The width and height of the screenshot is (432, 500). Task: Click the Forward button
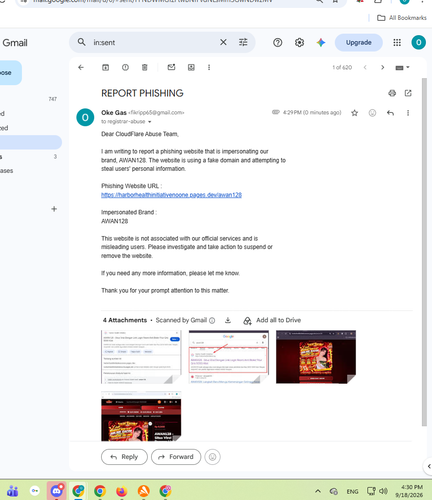pyautogui.click(x=176, y=457)
